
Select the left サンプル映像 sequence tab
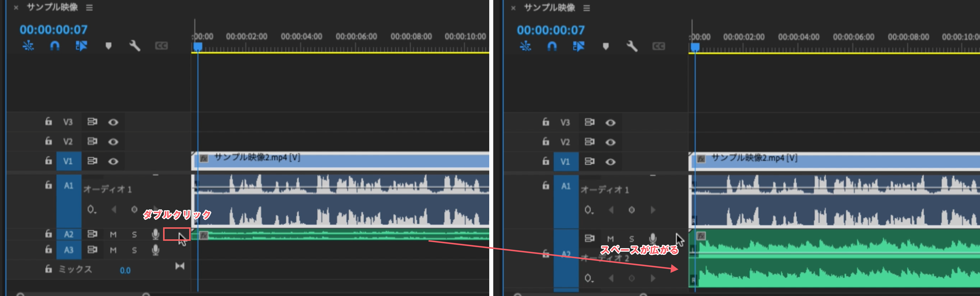click(x=52, y=7)
